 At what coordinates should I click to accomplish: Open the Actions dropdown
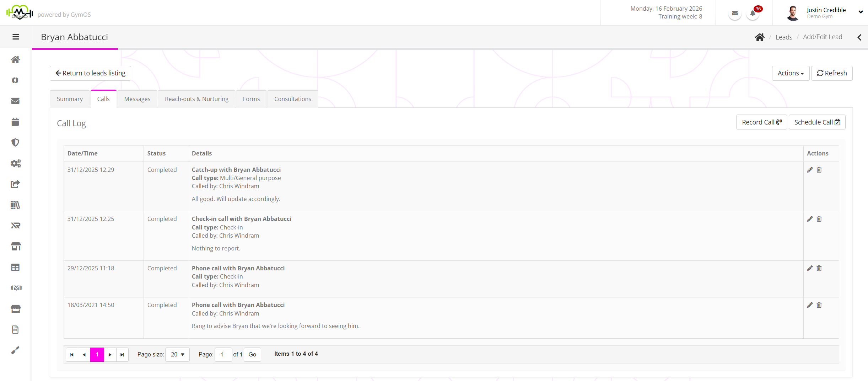[791, 73]
